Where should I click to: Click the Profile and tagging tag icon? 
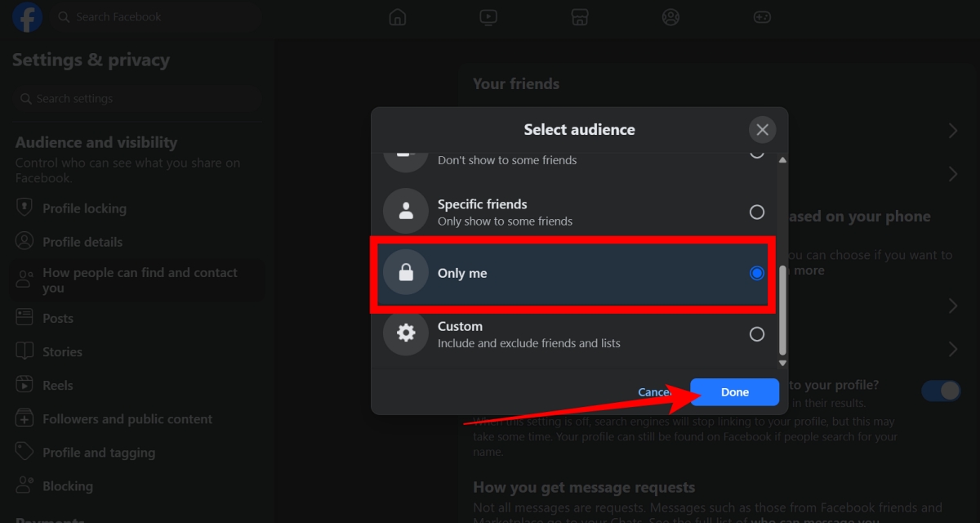tap(25, 452)
